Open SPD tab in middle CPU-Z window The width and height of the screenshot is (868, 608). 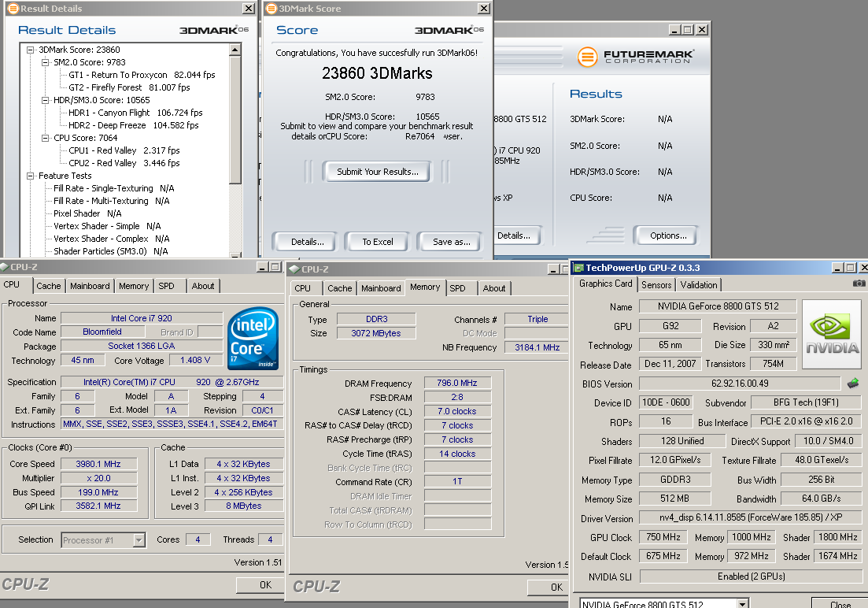coord(457,288)
